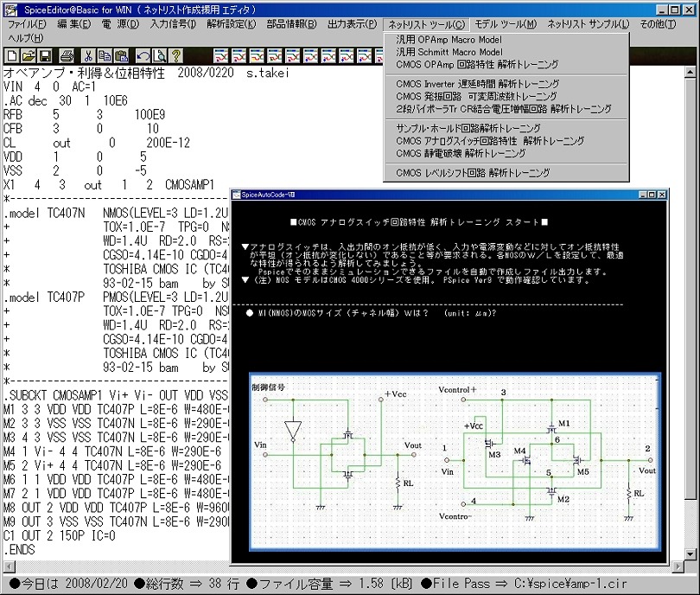Minimize the SpiceAutoCode window
700x595 pixels.
[x=643, y=195]
